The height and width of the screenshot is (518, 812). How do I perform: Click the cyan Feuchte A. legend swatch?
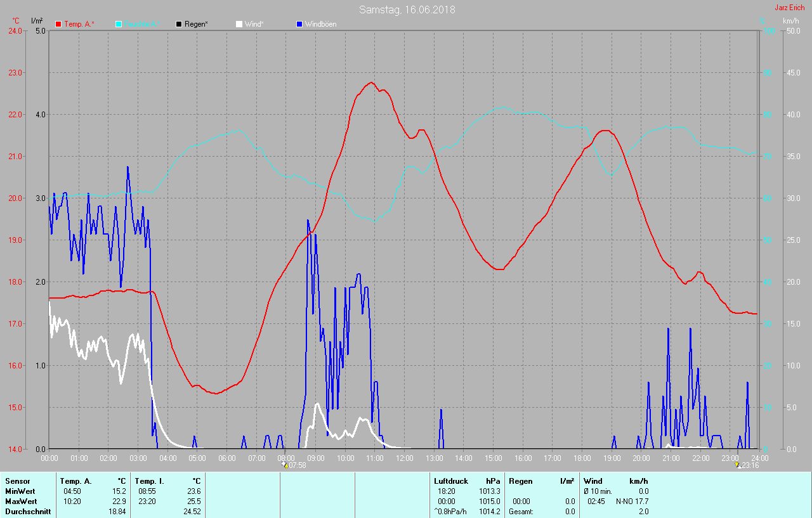[x=119, y=24]
